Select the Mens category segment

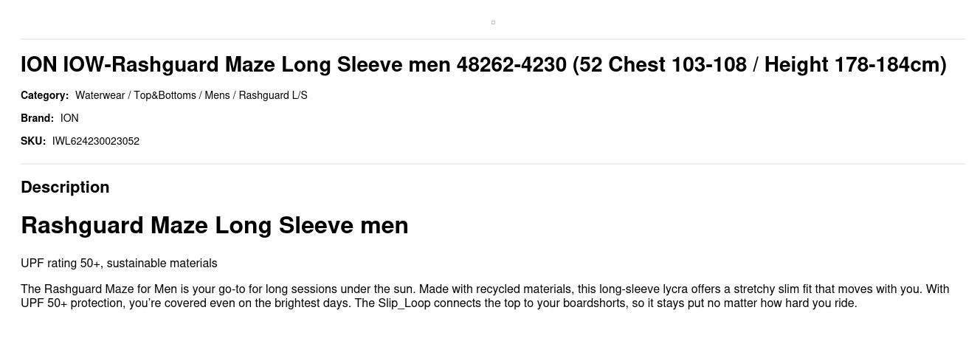point(217,95)
